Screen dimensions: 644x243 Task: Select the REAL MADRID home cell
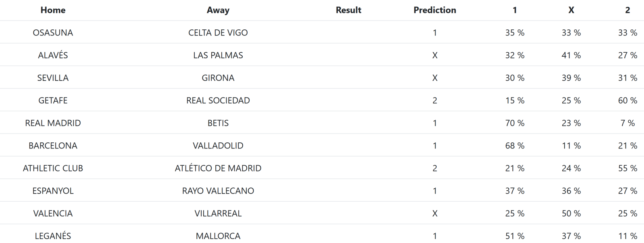[x=53, y=123]
